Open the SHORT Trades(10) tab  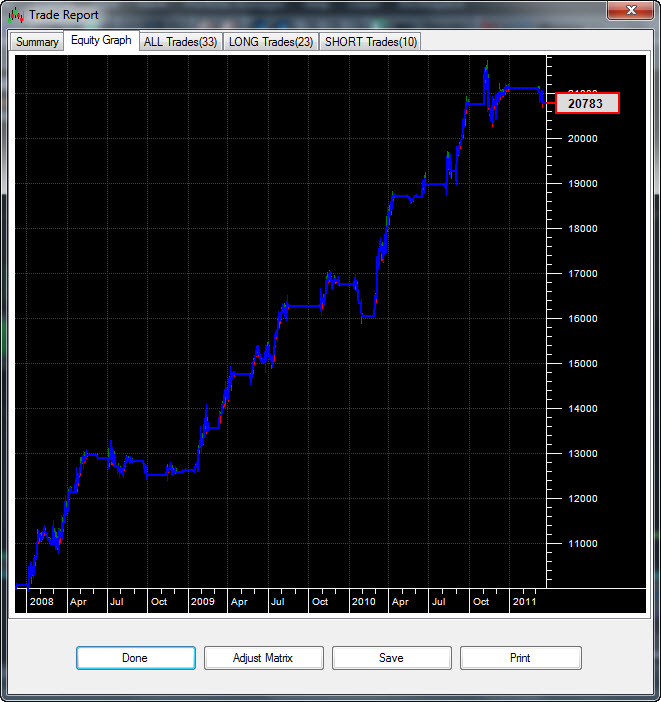point(371,42)
